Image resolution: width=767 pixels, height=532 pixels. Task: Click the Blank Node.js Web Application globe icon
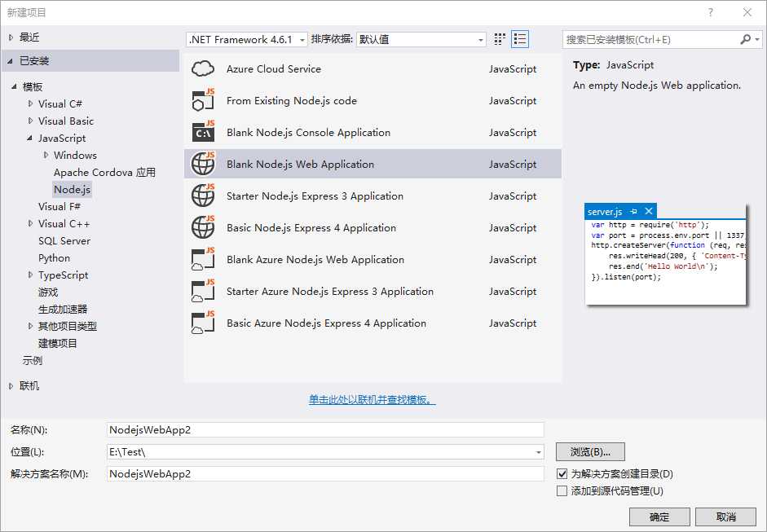click(x=203, y=164)
